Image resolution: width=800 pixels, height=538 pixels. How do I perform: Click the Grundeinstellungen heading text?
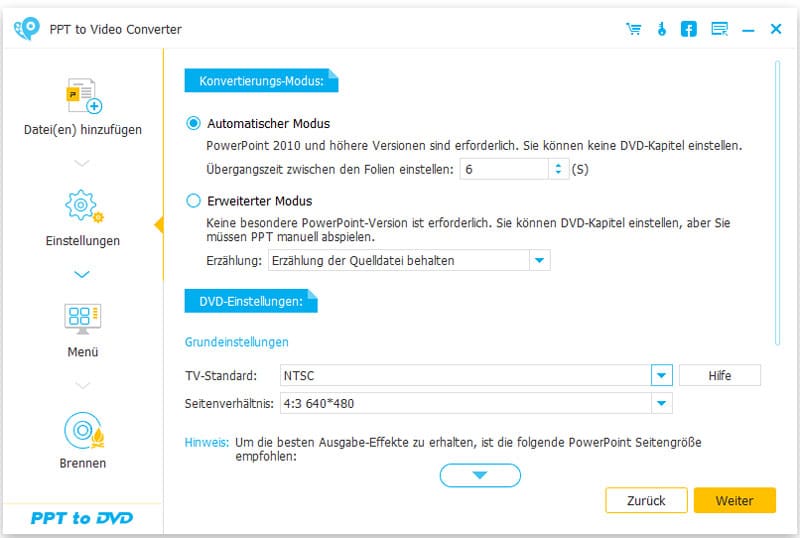(x=236, y=342)
